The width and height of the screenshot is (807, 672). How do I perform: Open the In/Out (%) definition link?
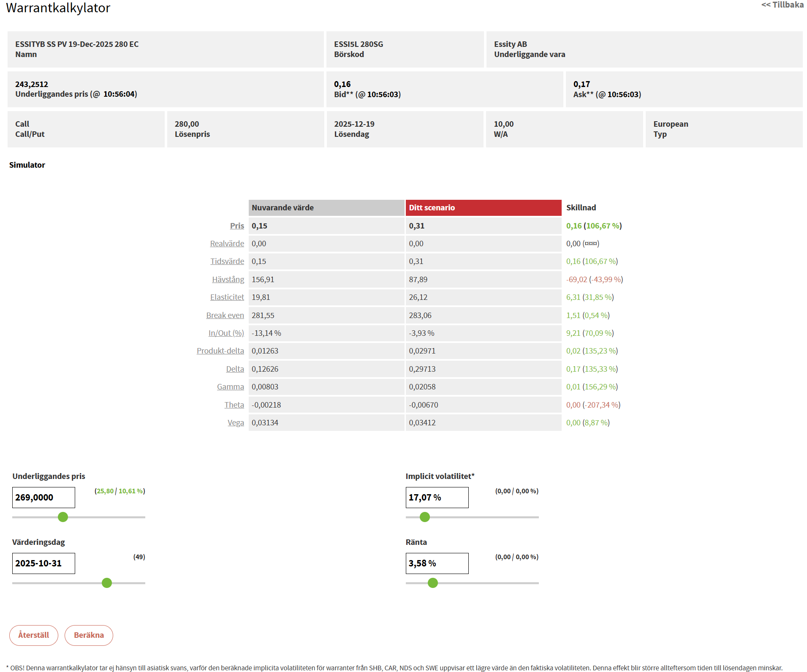[226, 333]
